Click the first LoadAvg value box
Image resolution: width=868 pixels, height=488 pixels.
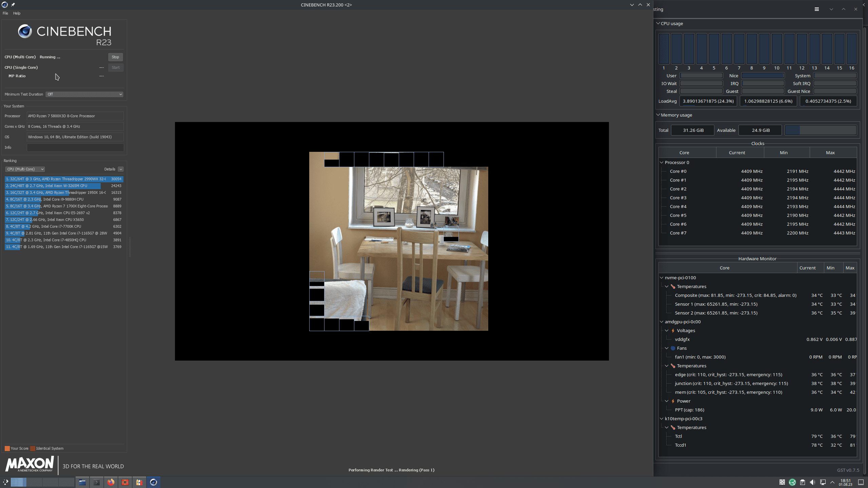[708, 101]
